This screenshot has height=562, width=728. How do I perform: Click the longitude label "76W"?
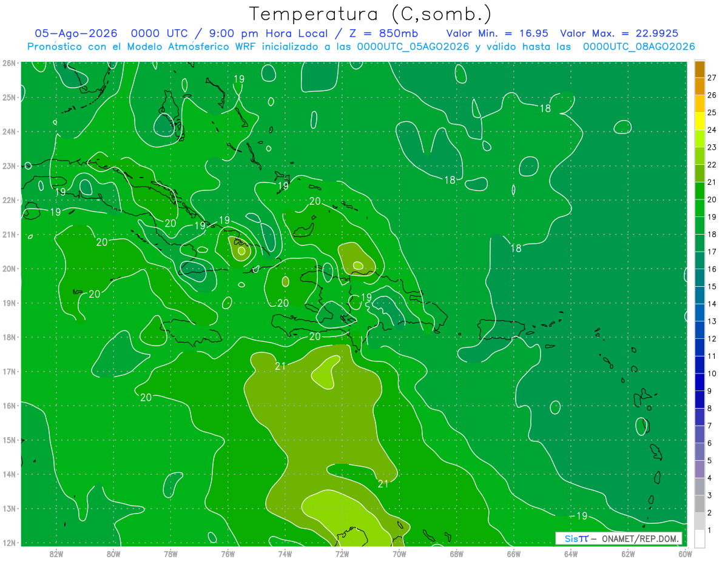click(x=227, y=554)
